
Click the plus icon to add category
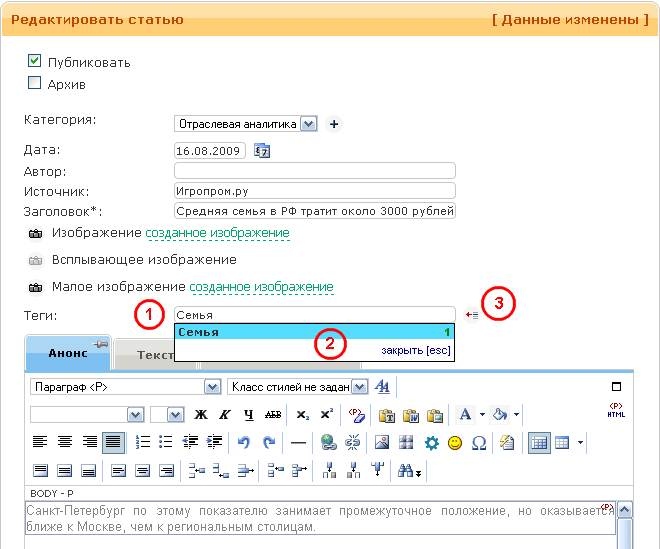point(334,124)
